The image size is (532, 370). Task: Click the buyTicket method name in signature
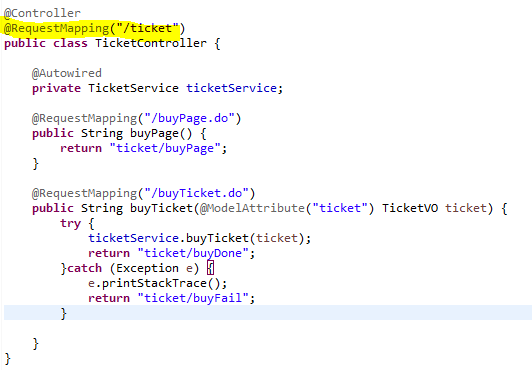[x=162, y=208]
